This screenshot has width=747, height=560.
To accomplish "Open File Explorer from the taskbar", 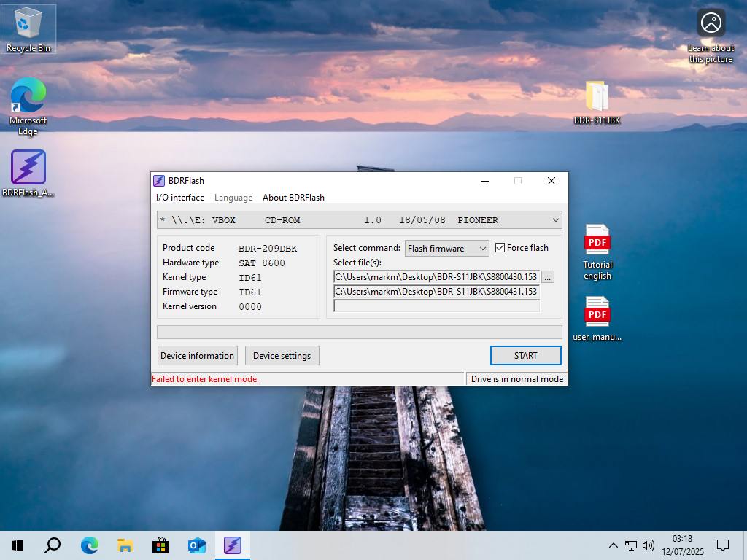I will (x=125, y=545).
